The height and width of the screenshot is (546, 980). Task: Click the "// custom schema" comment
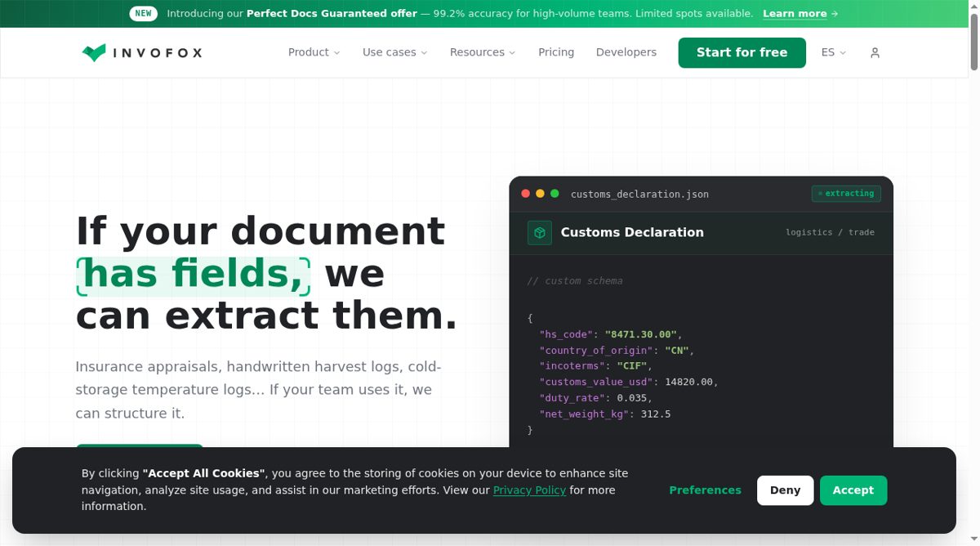(574, 280)
